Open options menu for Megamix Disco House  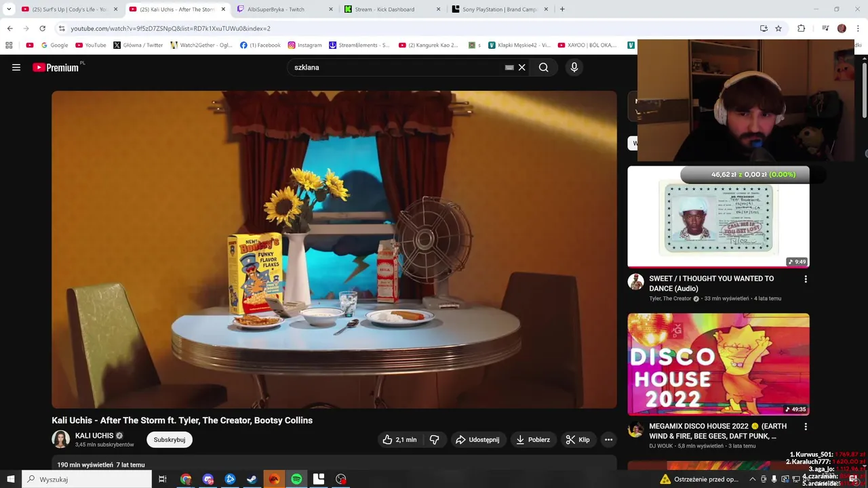(x=806, y=427)
